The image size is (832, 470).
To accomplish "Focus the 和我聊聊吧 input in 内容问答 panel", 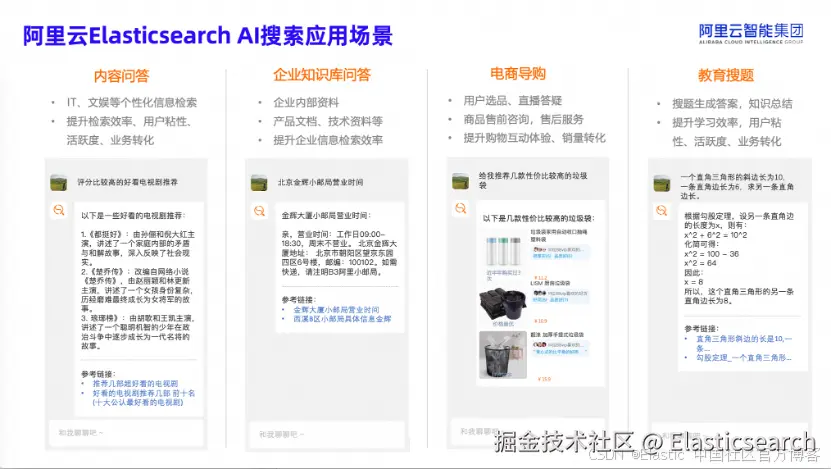I will click(x=126, y=433).
